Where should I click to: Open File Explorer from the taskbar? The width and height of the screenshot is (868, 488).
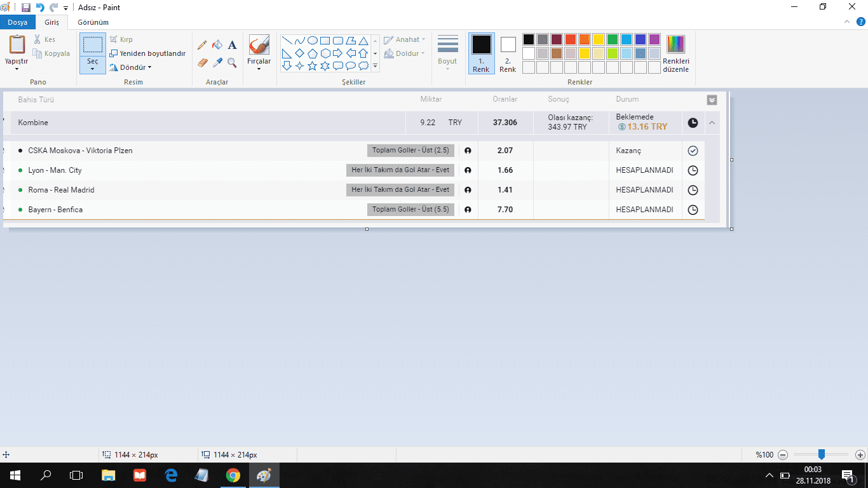pos(109,475)
